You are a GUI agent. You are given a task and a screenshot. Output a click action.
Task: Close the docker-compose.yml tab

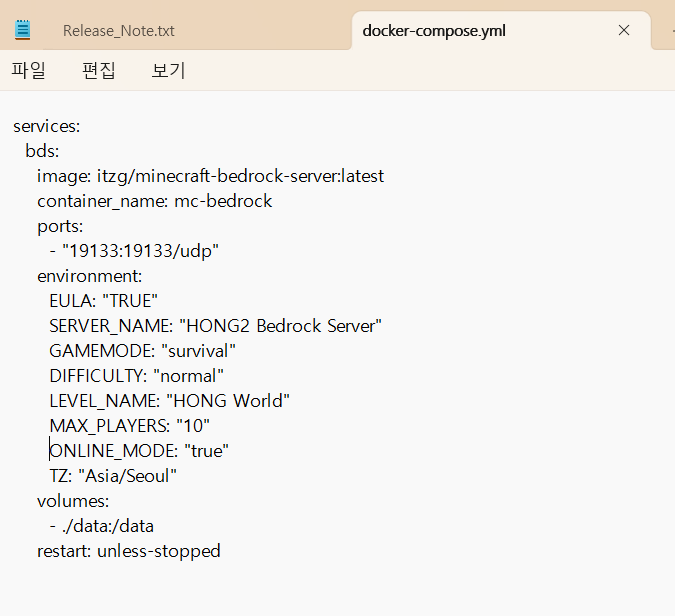(624, 30)
